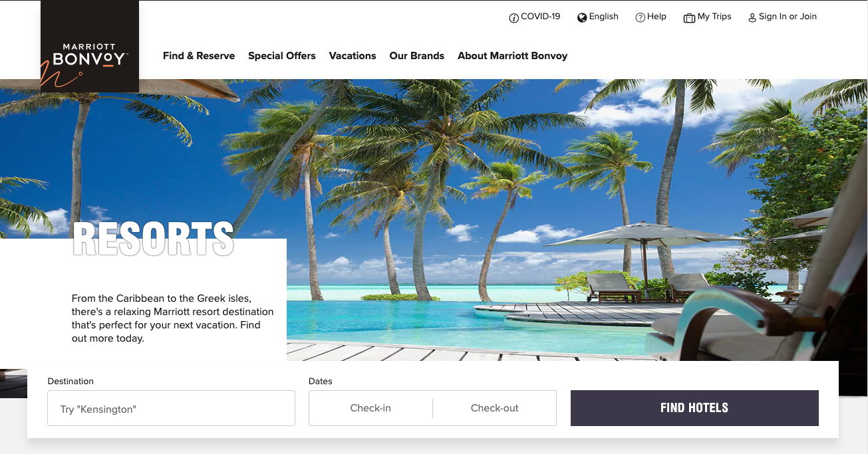Expand the Vacations menu
This screenshot has width=868, height=454.
(353, 56)
